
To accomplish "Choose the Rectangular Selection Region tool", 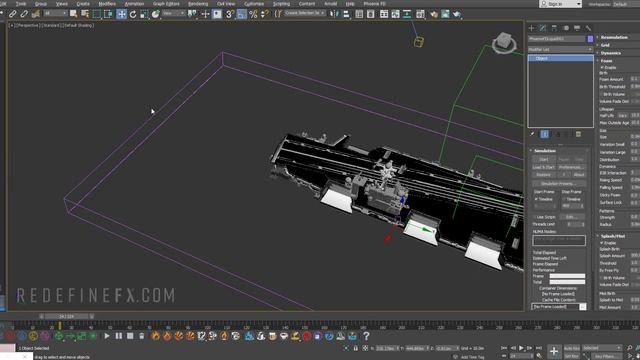I will (97, 14).
